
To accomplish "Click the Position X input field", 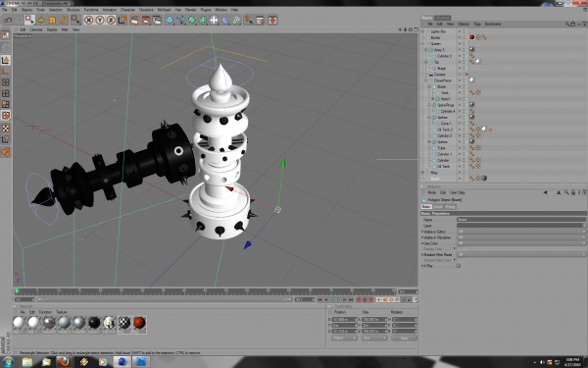I will 344,320.
